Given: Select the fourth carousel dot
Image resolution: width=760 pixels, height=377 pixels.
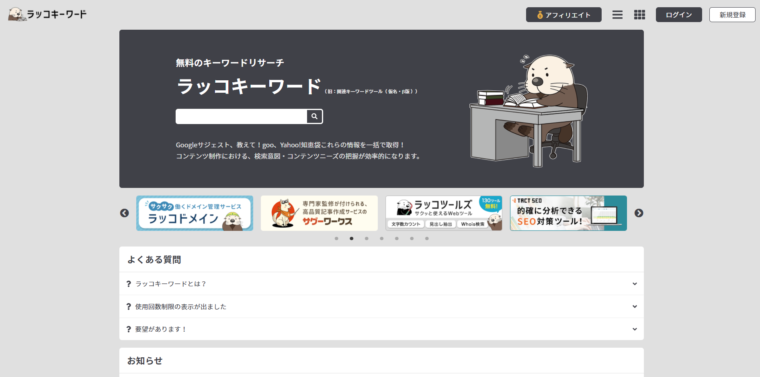Looking at the screenshot, I should (381, 238).
